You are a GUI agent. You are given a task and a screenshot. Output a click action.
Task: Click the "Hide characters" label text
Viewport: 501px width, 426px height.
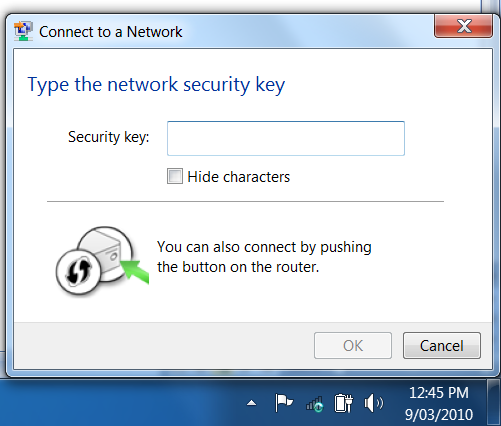click(238, 177)
